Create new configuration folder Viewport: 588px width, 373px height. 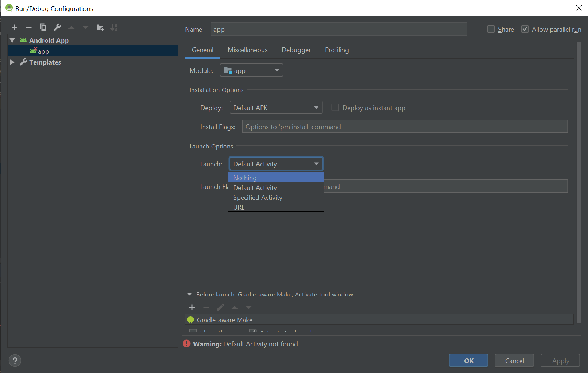coord(100,27)
